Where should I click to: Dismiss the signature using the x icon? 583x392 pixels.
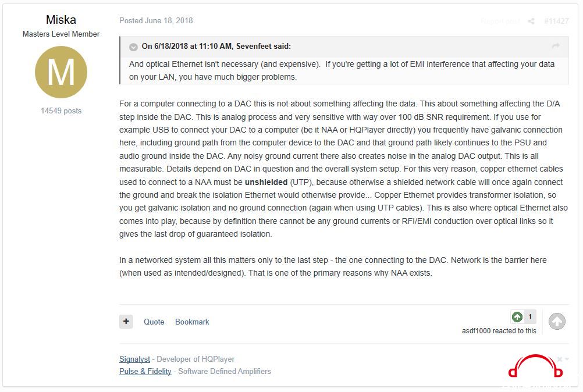pos(560,359)
